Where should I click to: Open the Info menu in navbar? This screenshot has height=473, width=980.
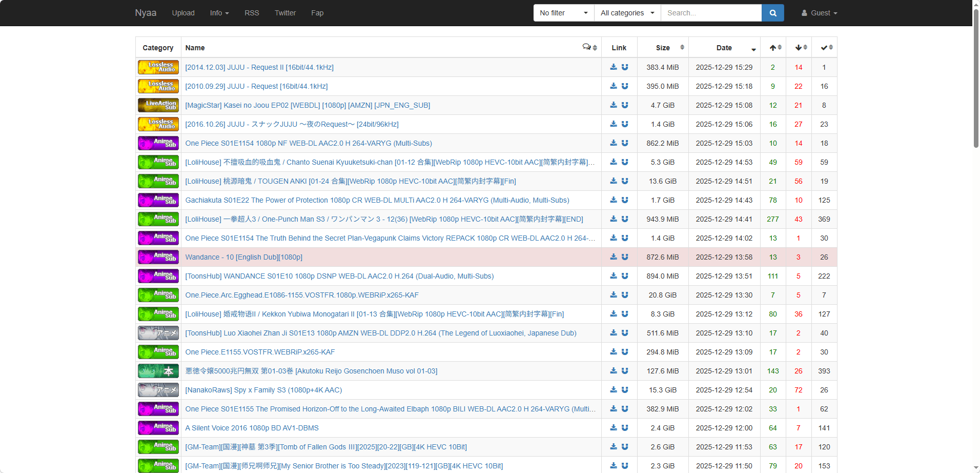coord(219,13)
